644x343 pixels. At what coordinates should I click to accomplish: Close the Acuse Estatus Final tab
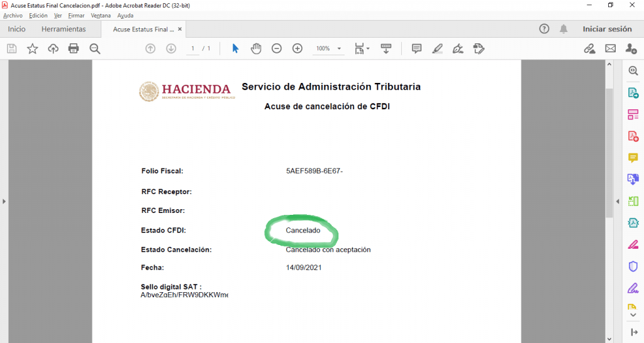point(179,29)
